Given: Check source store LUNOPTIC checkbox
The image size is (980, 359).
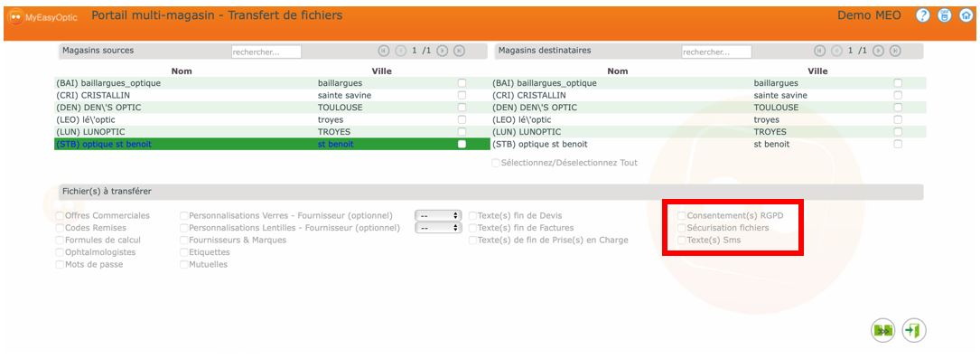Looking at the screenshot, I should point(462,132).
